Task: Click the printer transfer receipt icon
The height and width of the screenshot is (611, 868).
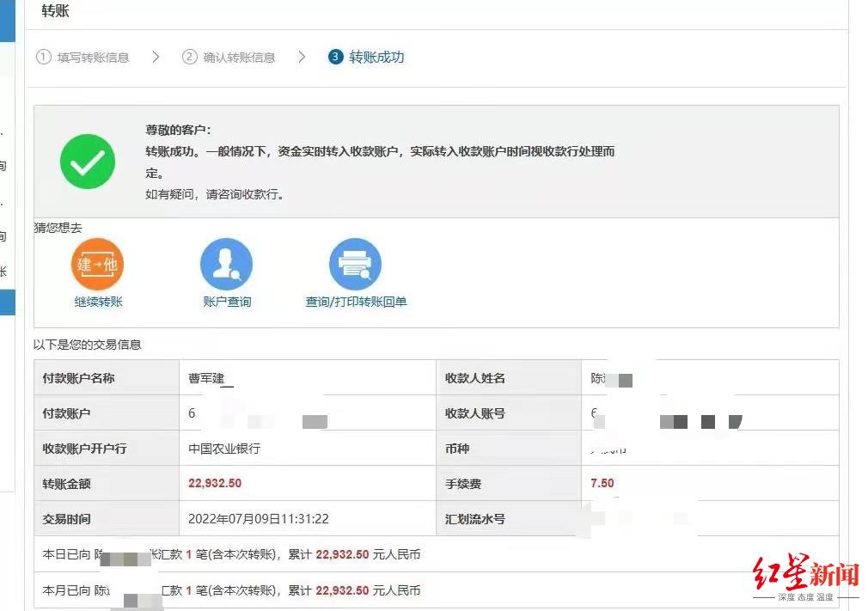Action: (356, 264)
